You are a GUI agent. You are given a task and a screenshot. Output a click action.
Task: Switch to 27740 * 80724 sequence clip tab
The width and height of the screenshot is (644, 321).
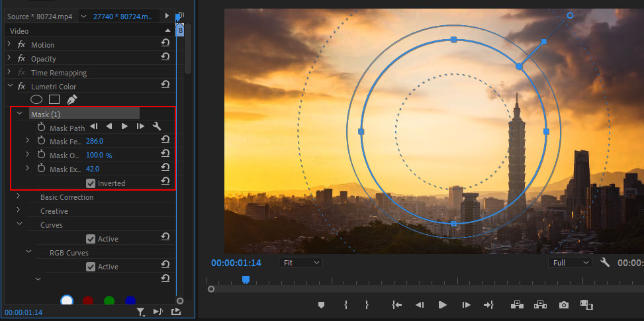click(x=123, y=17)
